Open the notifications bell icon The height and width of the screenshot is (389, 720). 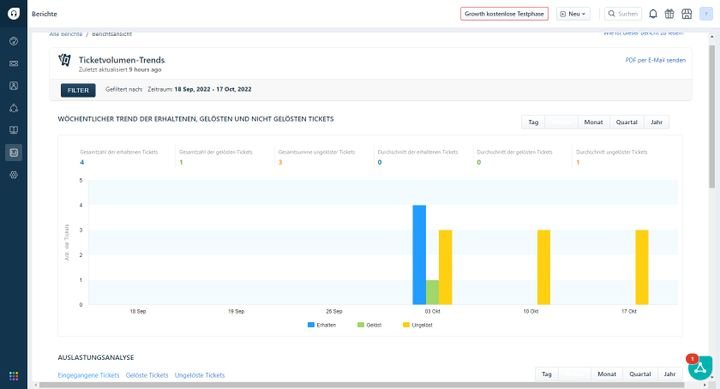click(653, 14)
